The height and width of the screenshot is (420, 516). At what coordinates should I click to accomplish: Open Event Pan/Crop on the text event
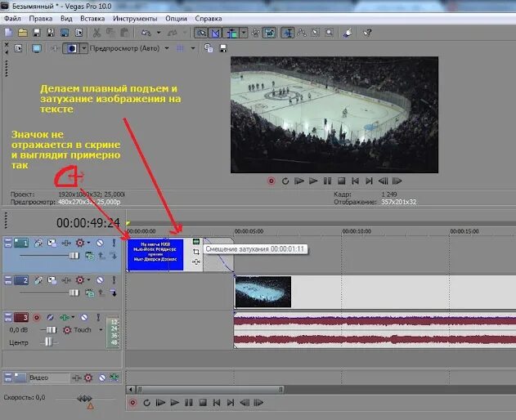pos(195,252)
